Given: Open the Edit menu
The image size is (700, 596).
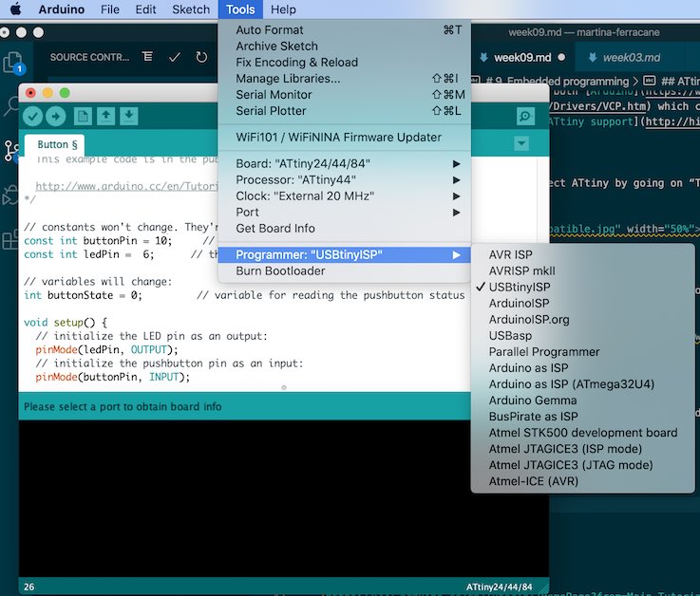Looking at the screenshot, I should click(145, 9).
